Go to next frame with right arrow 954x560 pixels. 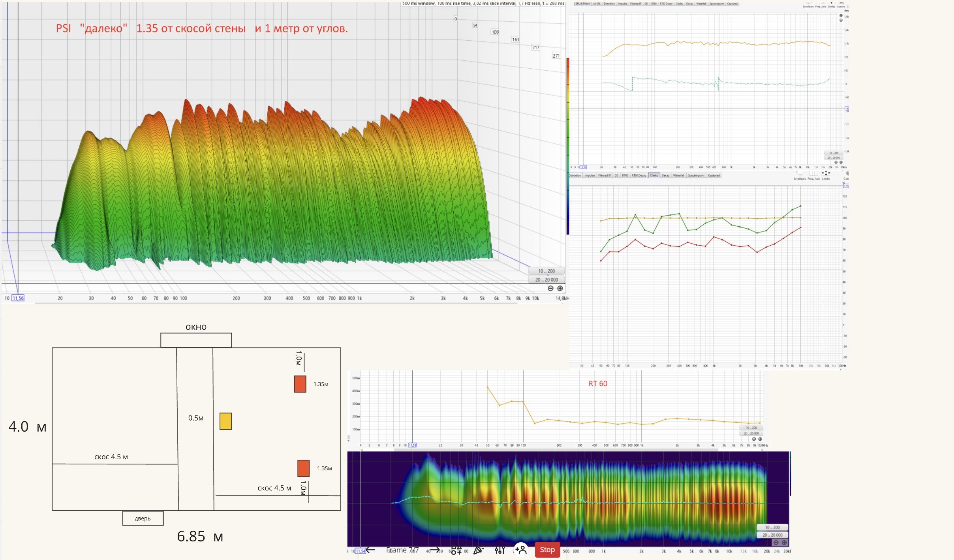click(435, 550)
